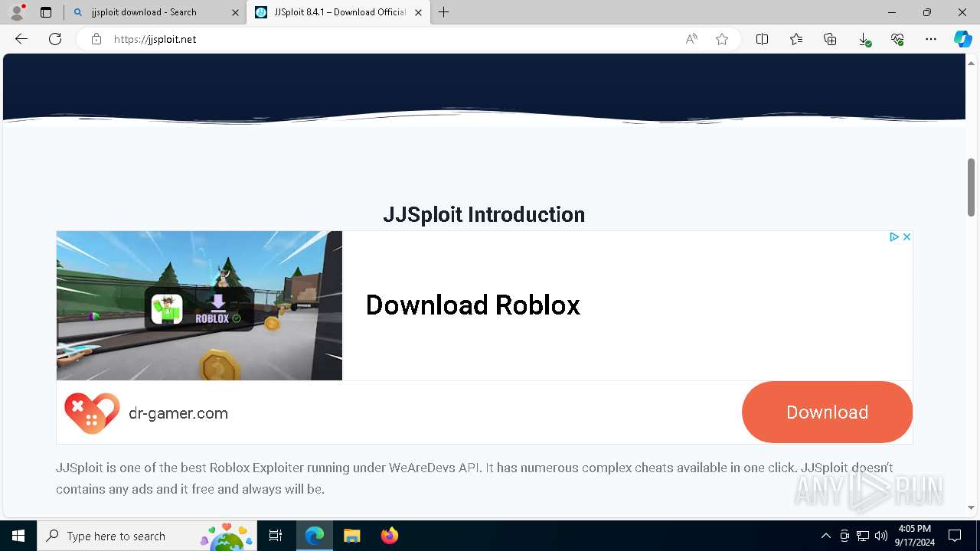Open Browser essentials icon
The width and height of the screenshot is (980, 551).
click(897, 39)
